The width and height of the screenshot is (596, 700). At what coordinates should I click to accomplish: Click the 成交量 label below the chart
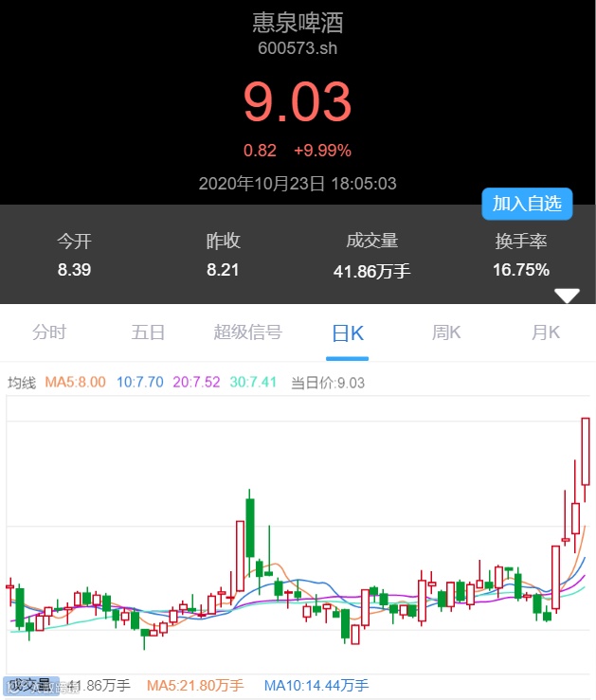[x=30, y=685]
